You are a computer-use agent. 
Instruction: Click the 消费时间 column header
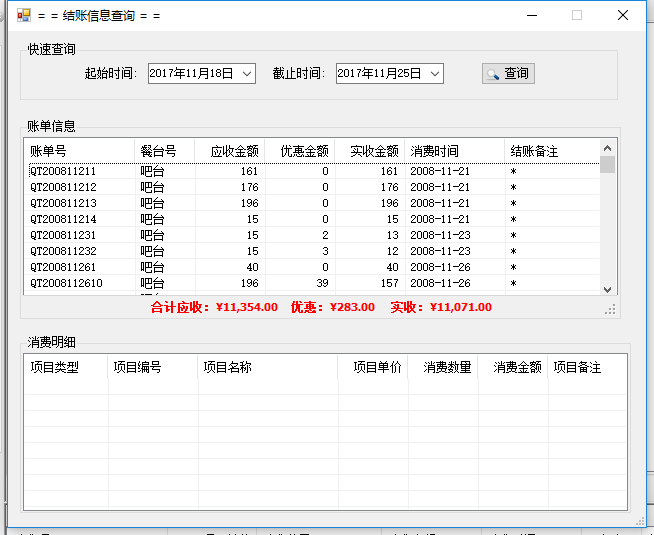tap(455, 151)
